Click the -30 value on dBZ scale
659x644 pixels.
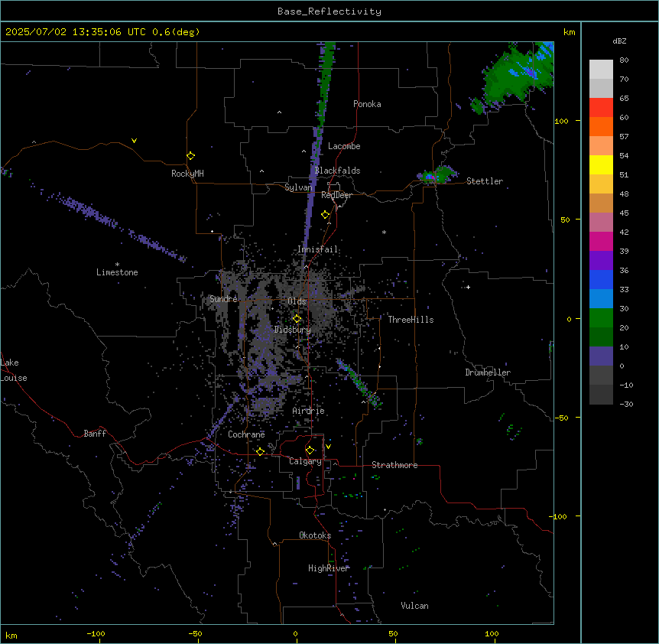[626, 404]
